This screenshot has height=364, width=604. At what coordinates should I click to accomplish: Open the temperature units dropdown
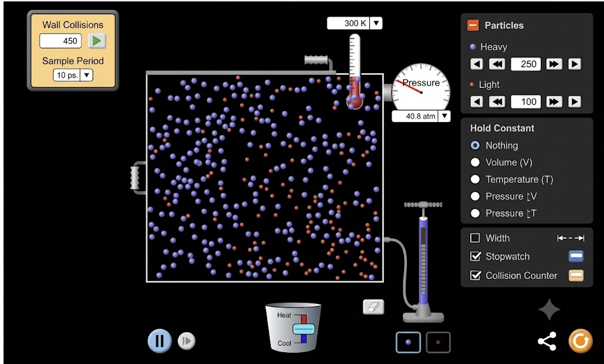tap(376, 23)
